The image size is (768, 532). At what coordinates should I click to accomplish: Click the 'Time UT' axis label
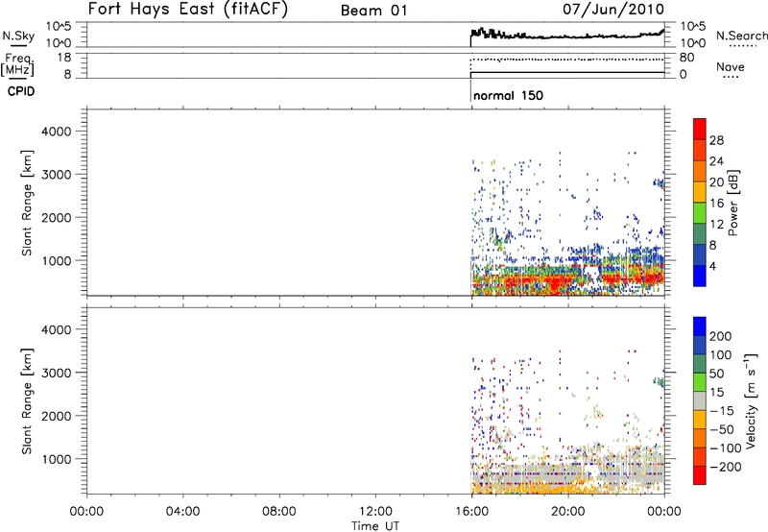[375, 526]
